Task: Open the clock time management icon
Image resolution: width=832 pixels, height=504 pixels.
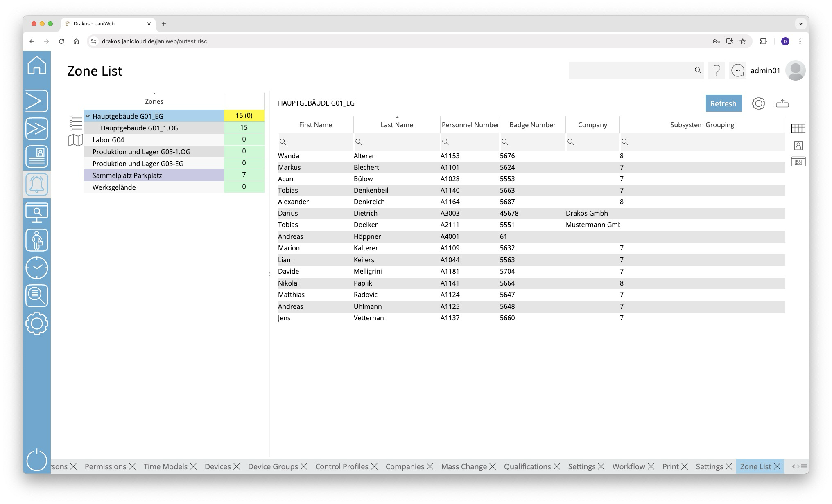Action: coord(37,268)
